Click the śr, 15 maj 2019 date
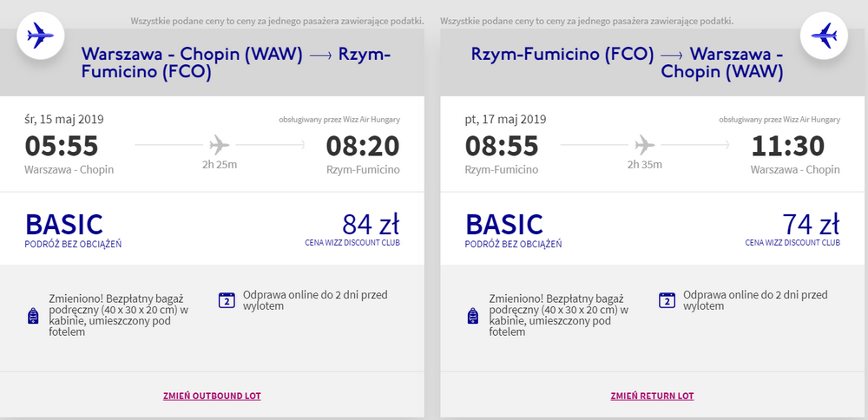The image size is (868, 420). (63, 119)
